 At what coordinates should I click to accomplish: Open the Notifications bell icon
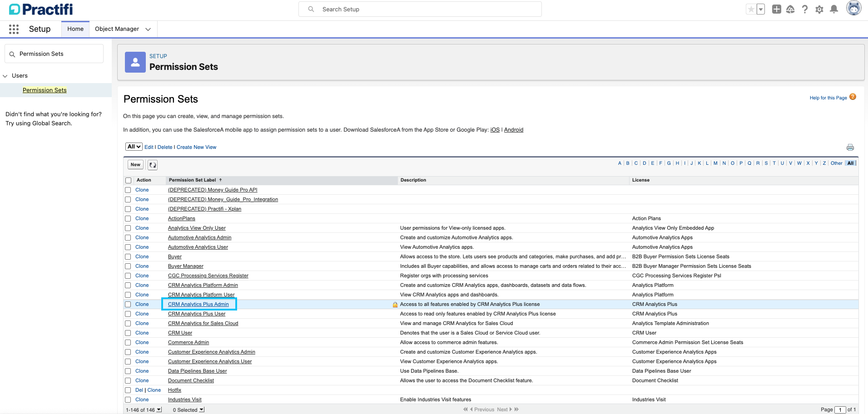click(x=834, y=9)
